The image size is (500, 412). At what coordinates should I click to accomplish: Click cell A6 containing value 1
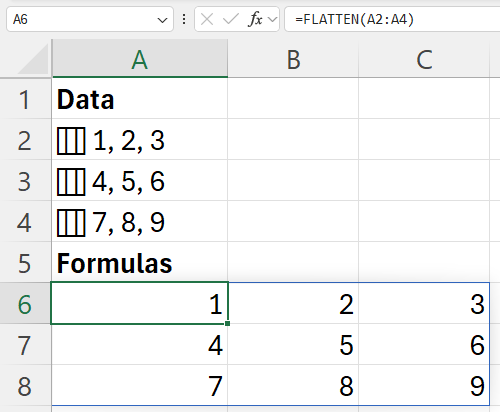point(140,303)
